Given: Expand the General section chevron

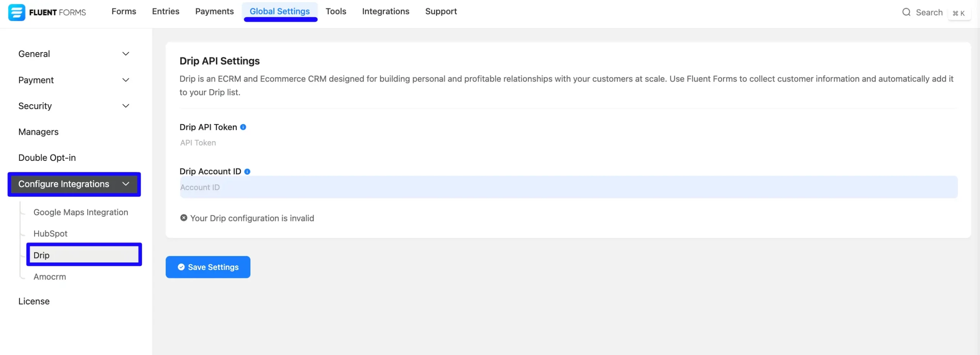Looking at the screenshot, I should click(126, 54).
